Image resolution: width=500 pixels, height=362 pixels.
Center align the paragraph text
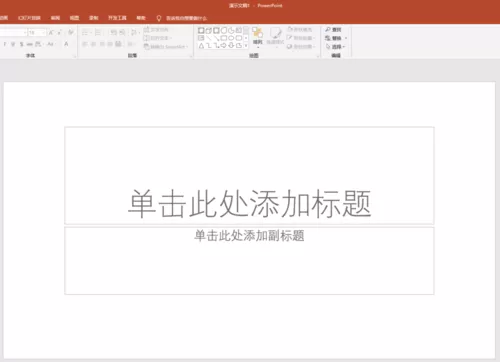click(93, 44)
